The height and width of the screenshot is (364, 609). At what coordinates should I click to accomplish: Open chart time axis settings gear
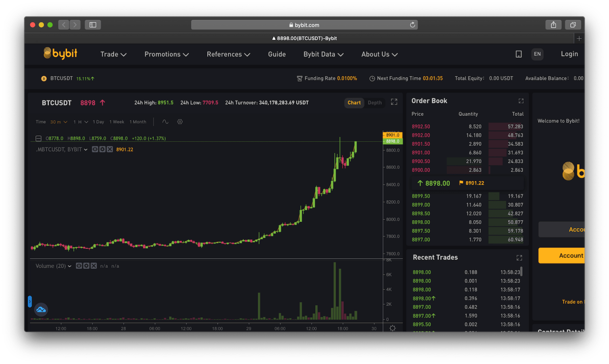[x=392, y=328]
